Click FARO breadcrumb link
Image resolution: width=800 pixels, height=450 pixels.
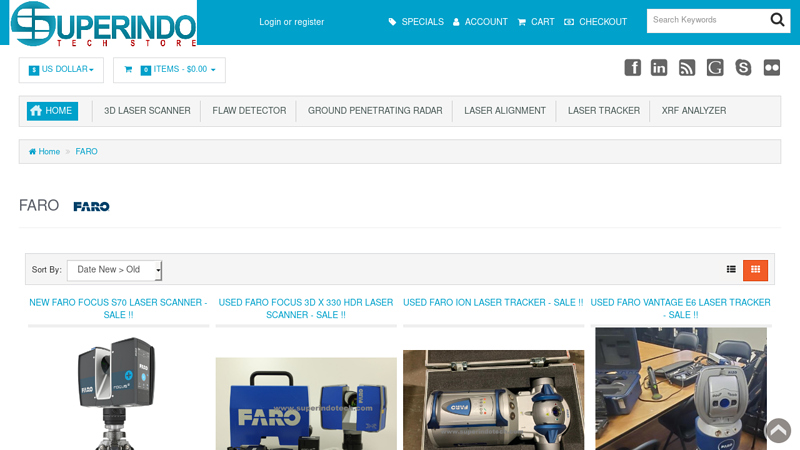coord(86,152)
